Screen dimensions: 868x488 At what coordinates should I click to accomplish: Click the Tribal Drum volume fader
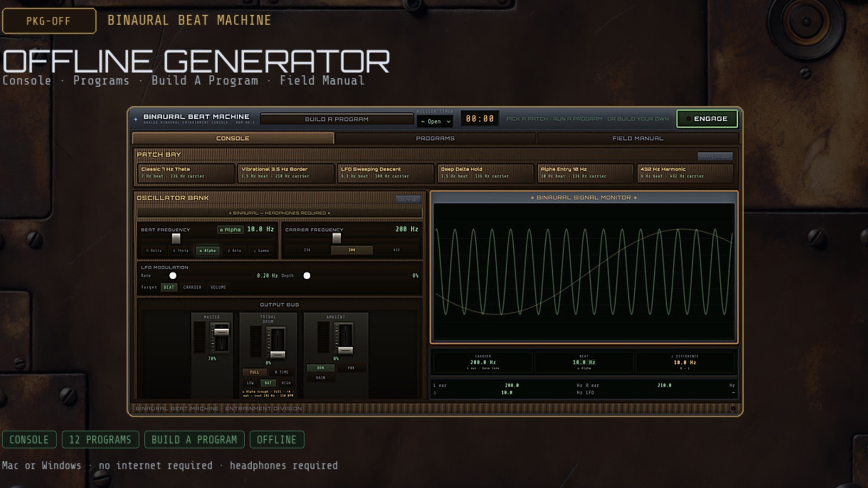(x=277, y=354)
